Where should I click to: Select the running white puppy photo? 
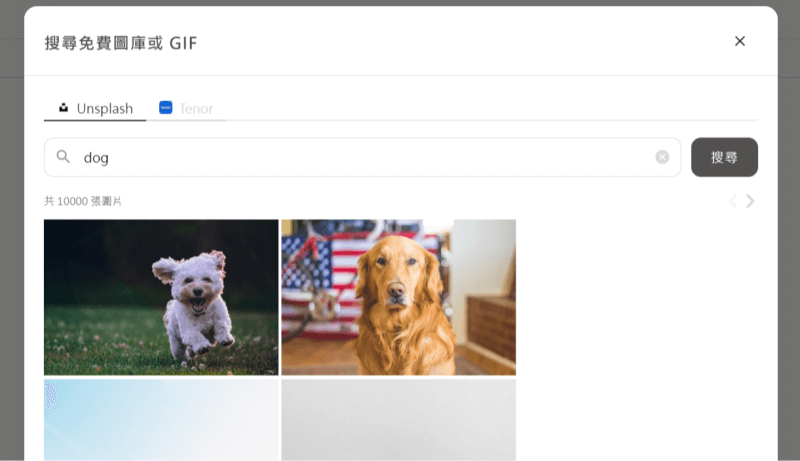tap(161, 297)
